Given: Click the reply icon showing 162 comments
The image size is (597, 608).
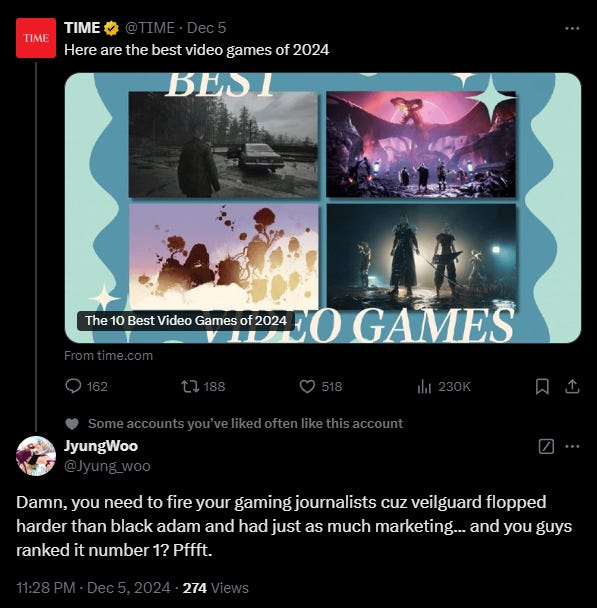Looking at the screenshot, I should click(73, 386).
